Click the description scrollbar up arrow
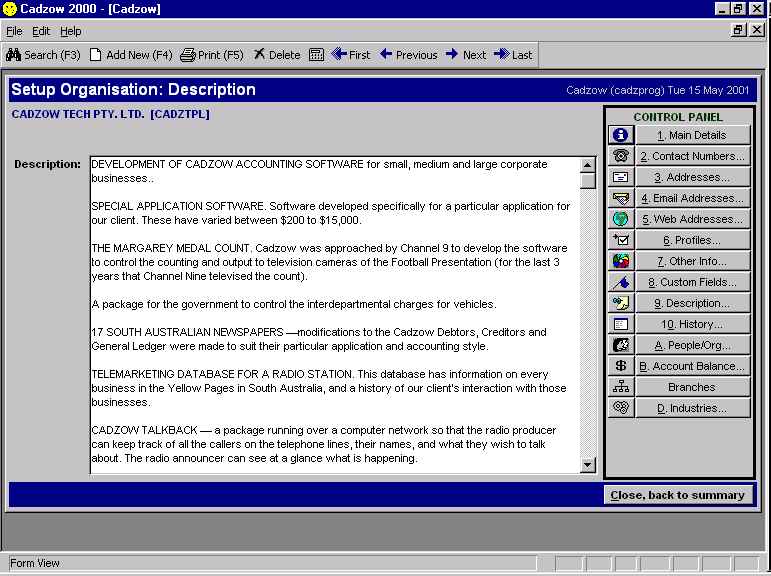Screen dimensions: 771x576 587,165
